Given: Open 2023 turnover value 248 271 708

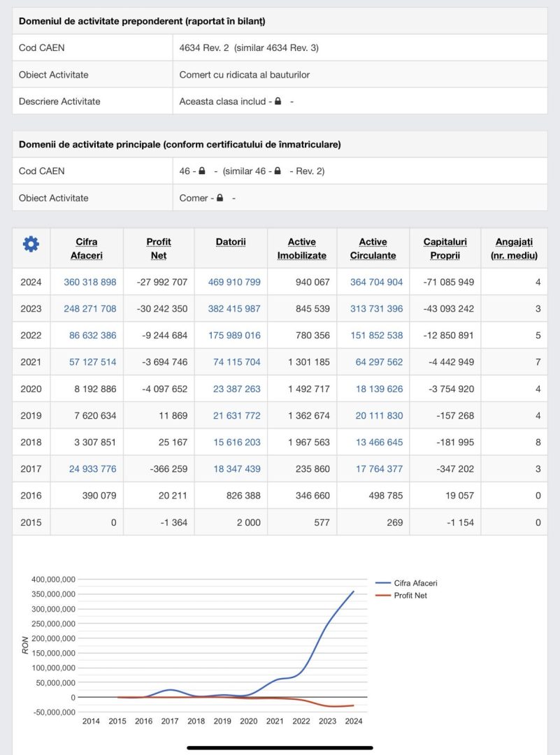Looking at the screenshot, I should [90, 309].
